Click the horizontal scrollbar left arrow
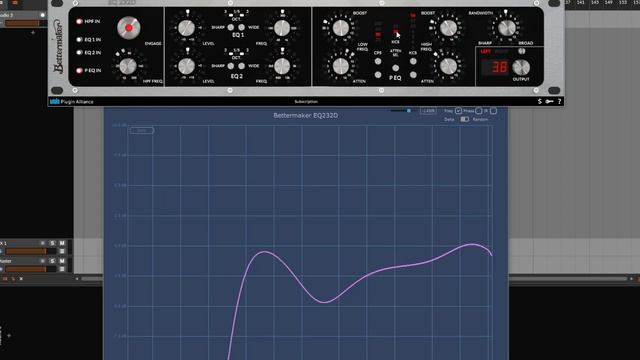Image resolution: width=640 pixels, height=360 pixels. pos(77,279)
